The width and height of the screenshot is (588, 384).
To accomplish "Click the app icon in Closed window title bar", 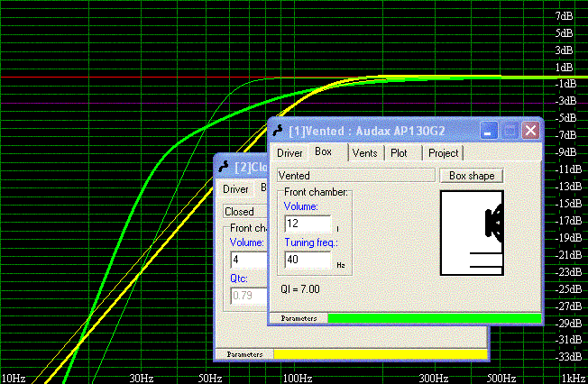I will [x=224, y=167].
